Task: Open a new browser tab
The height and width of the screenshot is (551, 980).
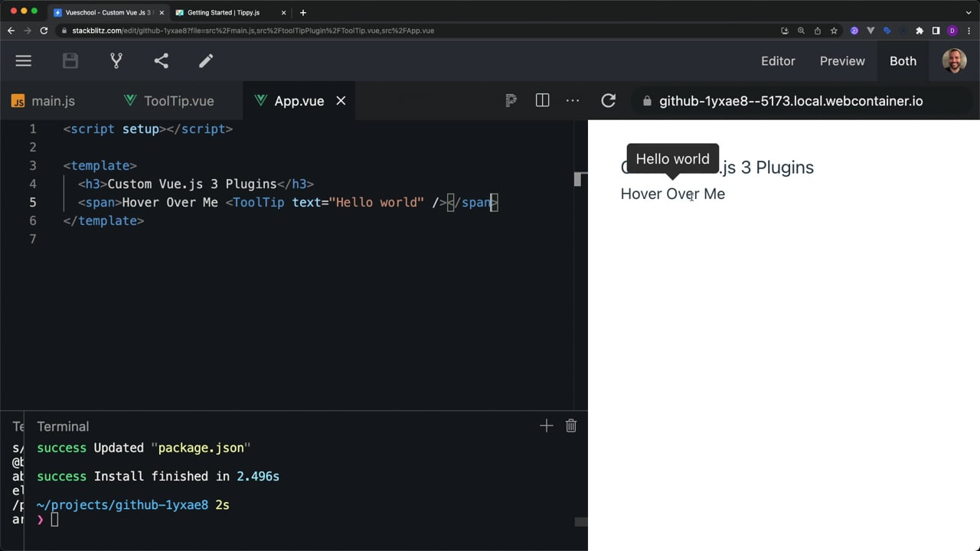Action: [303, 12]
